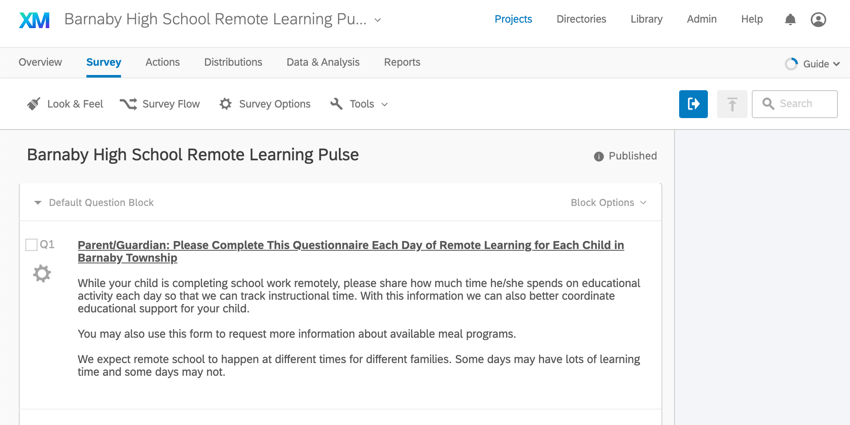Click the XM logo icon

(34, 20)
